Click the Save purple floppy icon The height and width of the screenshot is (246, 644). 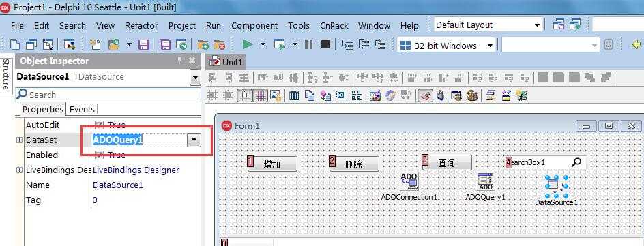pyautogui.click(x=143, y=44)
